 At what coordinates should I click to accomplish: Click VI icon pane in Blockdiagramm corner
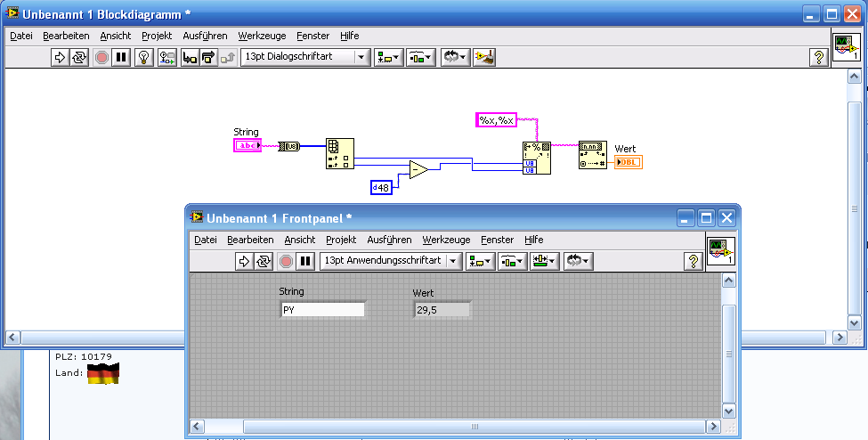pos(847,47)
